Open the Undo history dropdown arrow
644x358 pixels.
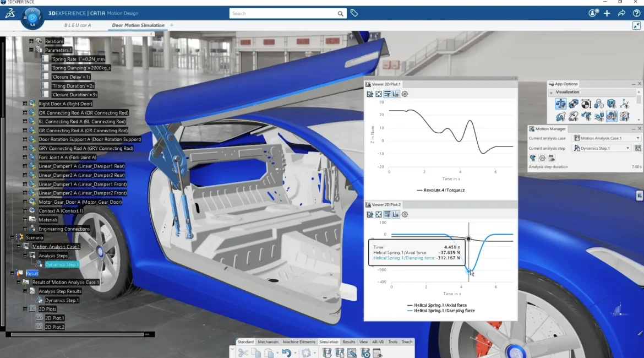[x=295, y=353]
